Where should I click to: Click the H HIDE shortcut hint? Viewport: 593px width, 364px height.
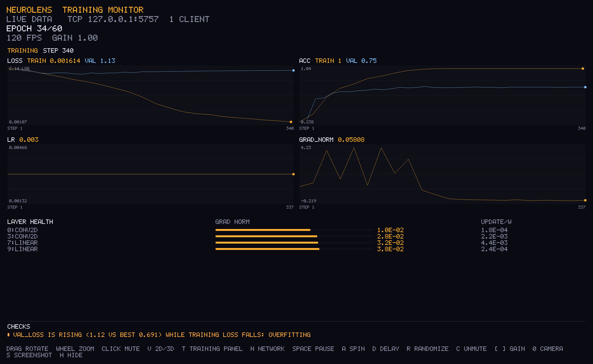click(x=71, y=355)
